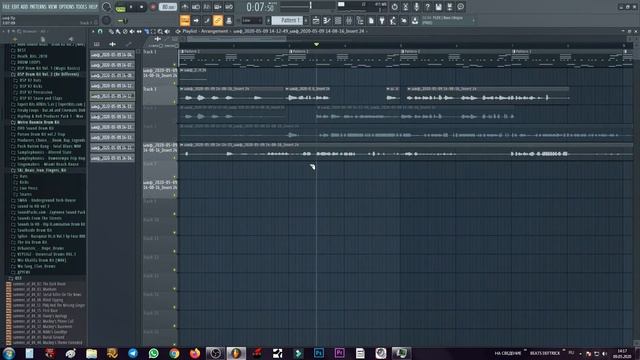Click the render export icon beside save
Image resolution: width=640 pixels, height=360 pixels.
(449, 7)
